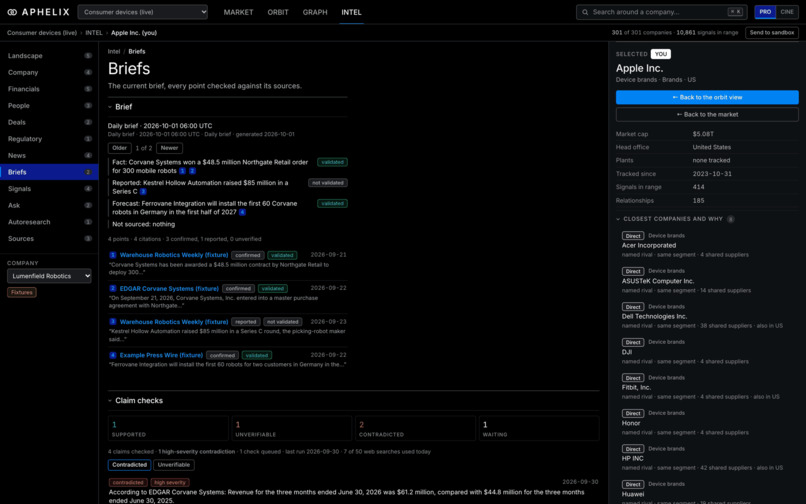
Task: Select Dell Technologies Inc. in closest companies
Action: click(x=654, y=317)
